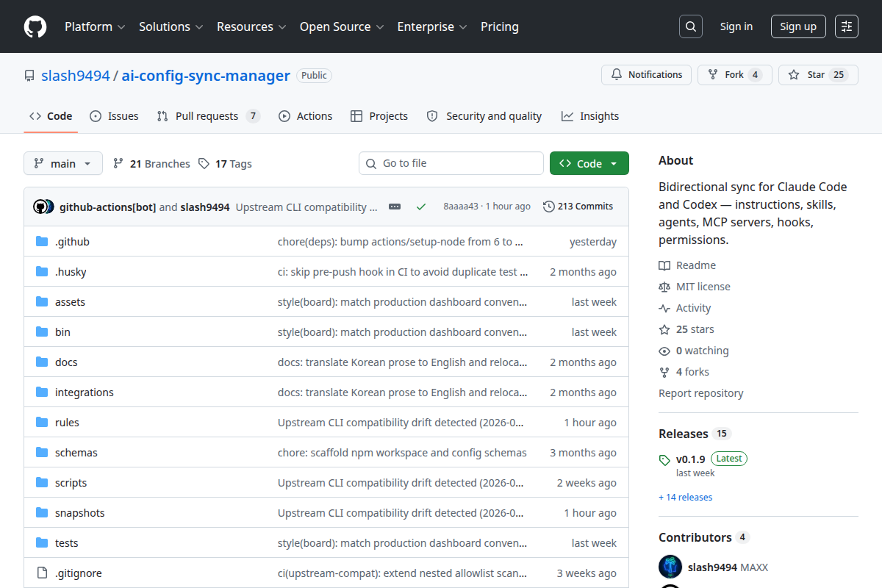Click github-actions[bot] avatar in commit row
882x588 pixels.
coord(40,207)
